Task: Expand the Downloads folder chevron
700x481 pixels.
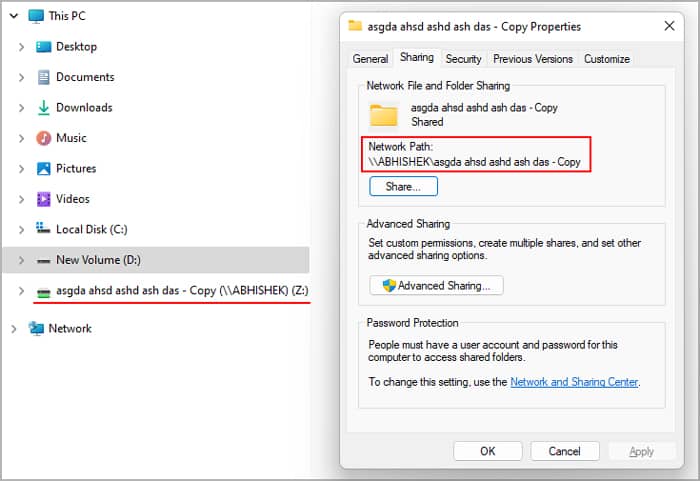Action: (x=21, y=108)
